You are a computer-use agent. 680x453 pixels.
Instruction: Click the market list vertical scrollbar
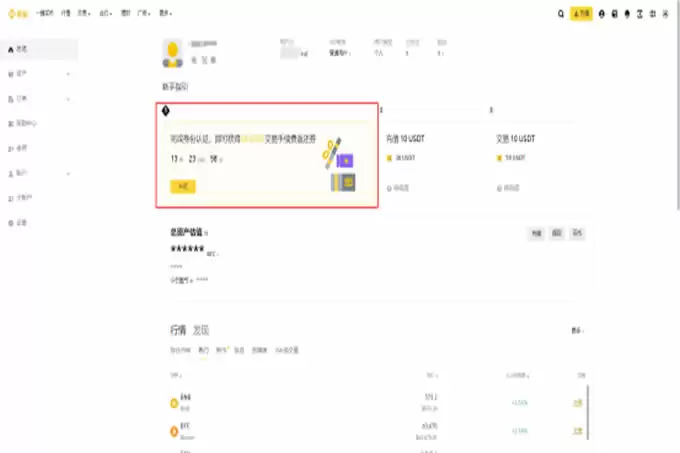(588, 412)
